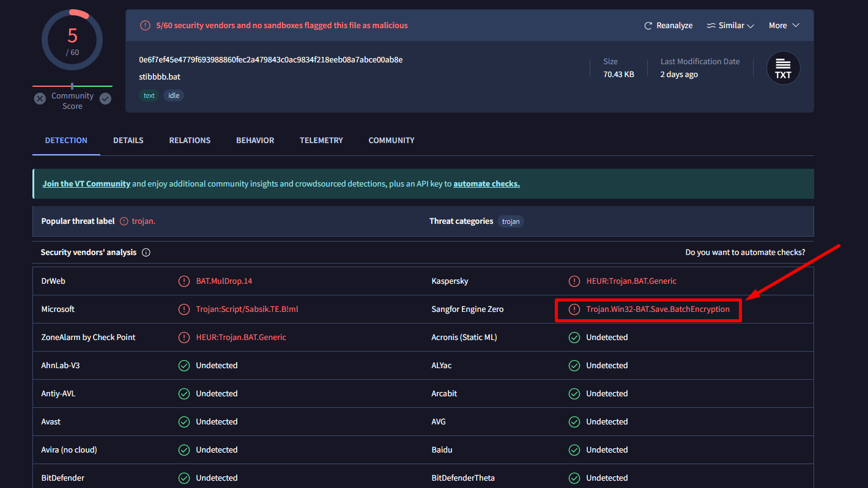Viewport: 868px width, 488px height.
Task: Click the file hash string
Action: click(271, 60)
